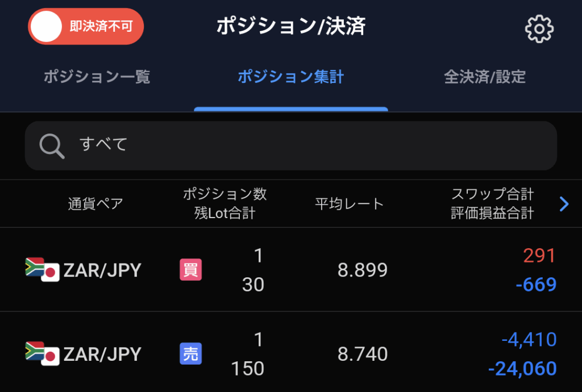Viewport: 582px width, 392px height.
Task: Open the 全決済/設定 tab
Action: (x=484, y=77)
